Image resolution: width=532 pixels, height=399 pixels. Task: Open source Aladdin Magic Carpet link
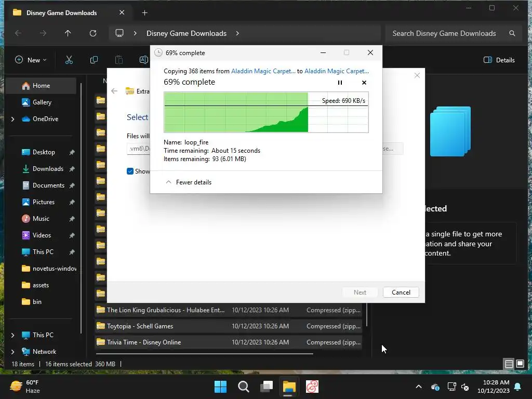(263, 71)
